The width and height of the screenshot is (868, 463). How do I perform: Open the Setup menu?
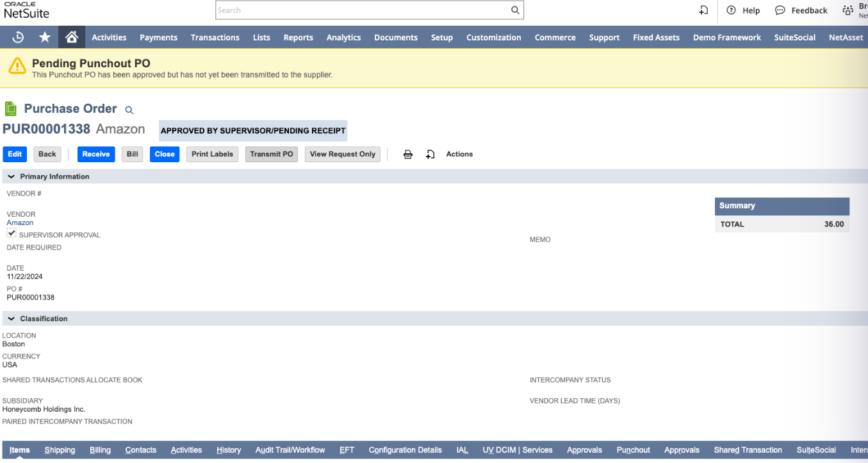[x=442, y=37]
